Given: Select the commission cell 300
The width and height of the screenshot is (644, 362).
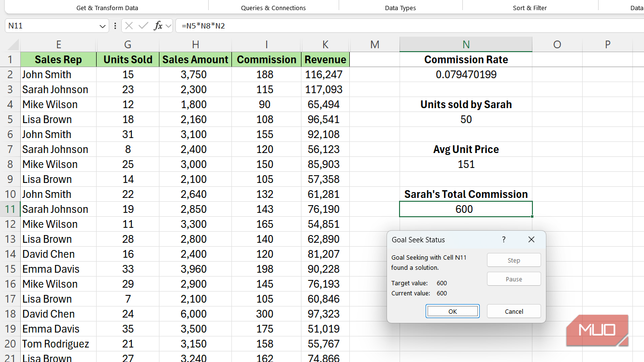Looking at the screenshot, I should click(266, 314).
